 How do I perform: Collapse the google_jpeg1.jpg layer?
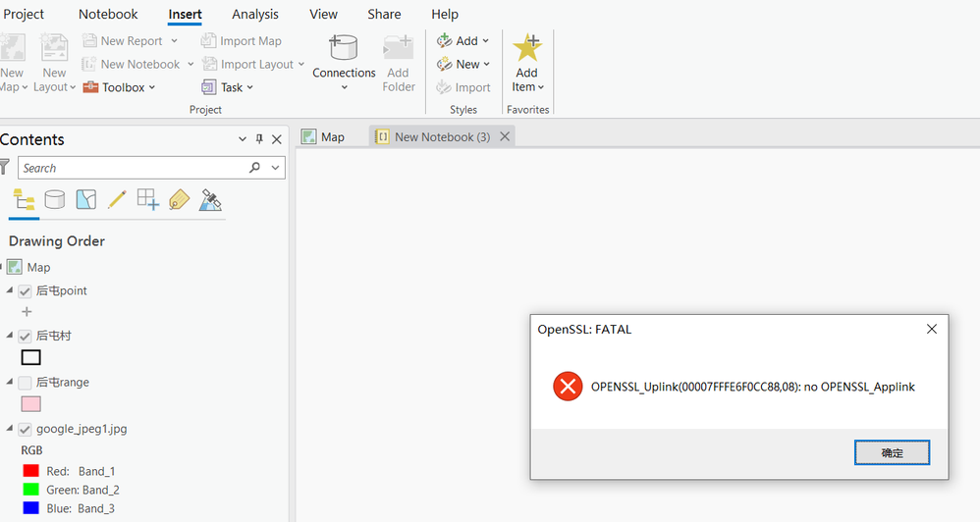pyautogui.click(x=10, y=429)
